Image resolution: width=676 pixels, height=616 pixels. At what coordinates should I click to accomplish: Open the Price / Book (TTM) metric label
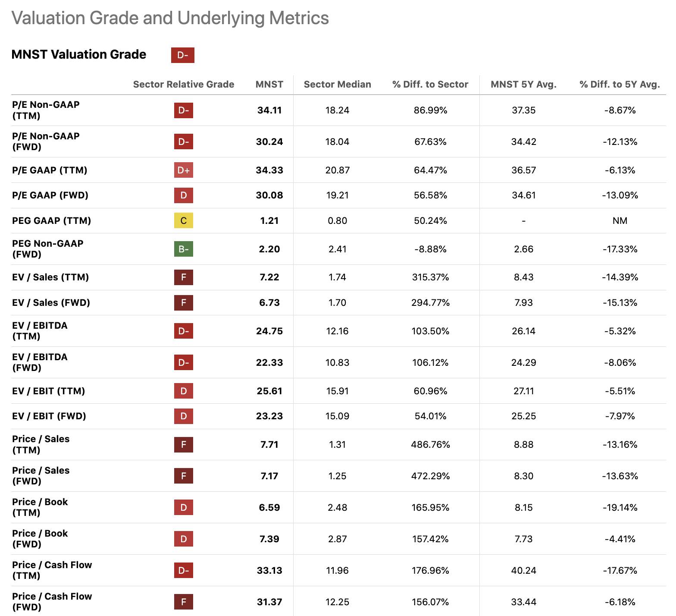(40, 507)
